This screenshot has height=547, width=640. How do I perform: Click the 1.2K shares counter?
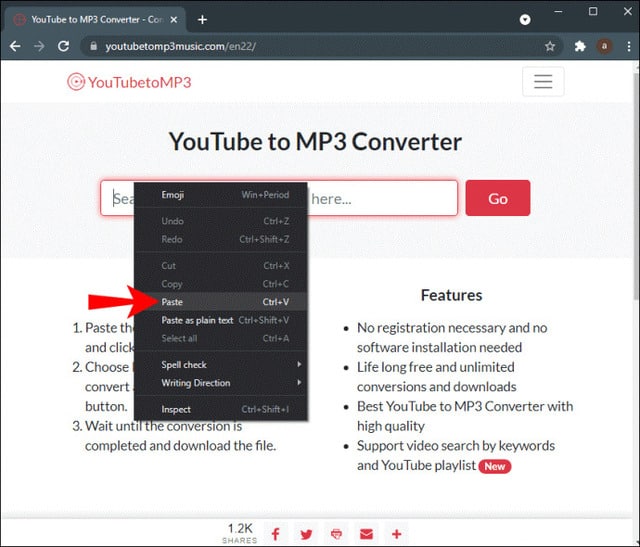click(240, 533)
